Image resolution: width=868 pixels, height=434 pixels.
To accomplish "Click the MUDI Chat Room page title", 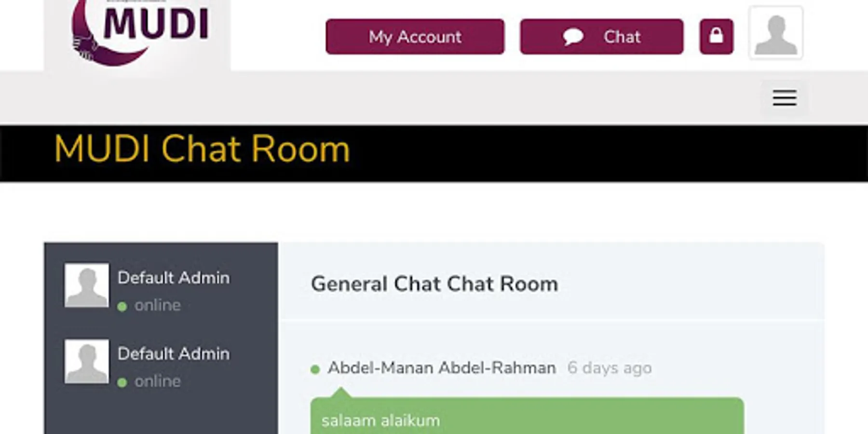I will (x=202, y=149).
